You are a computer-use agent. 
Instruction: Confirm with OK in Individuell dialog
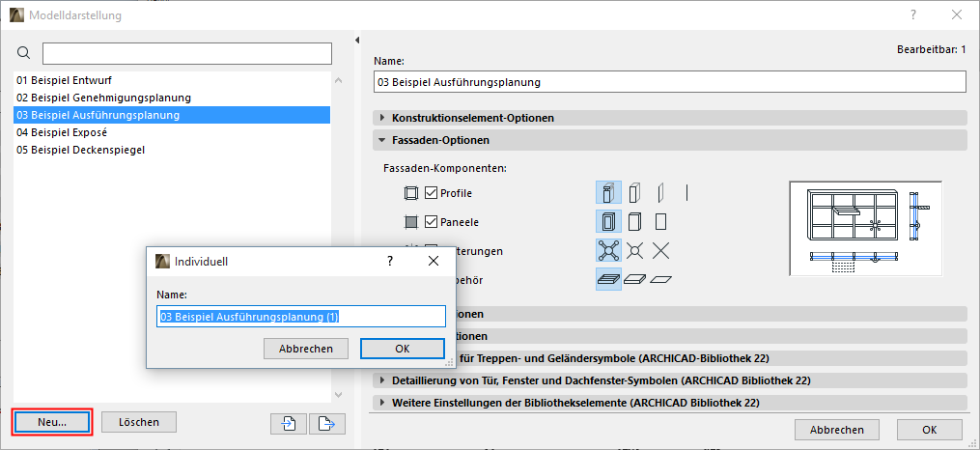pos(403,349)
